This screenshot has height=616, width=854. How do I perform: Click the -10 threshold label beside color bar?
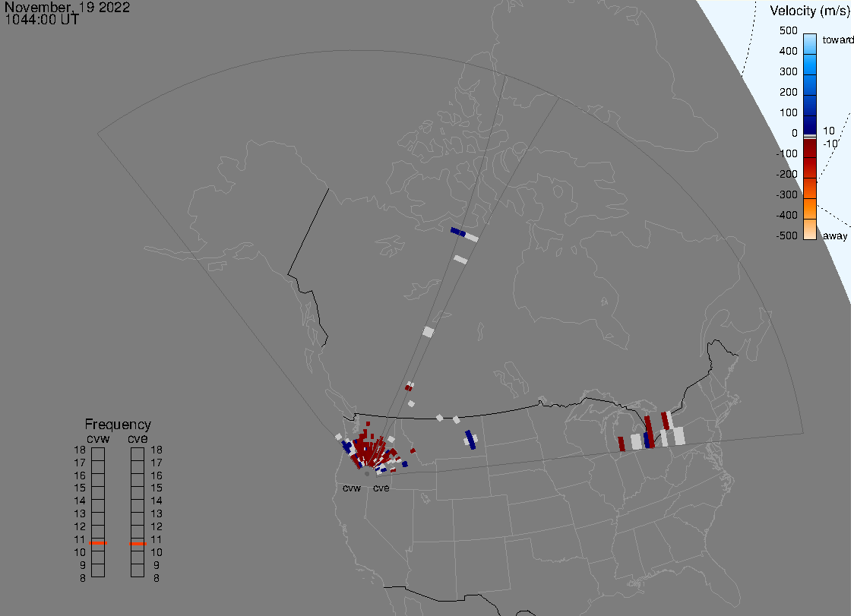[x=830, y=144]
